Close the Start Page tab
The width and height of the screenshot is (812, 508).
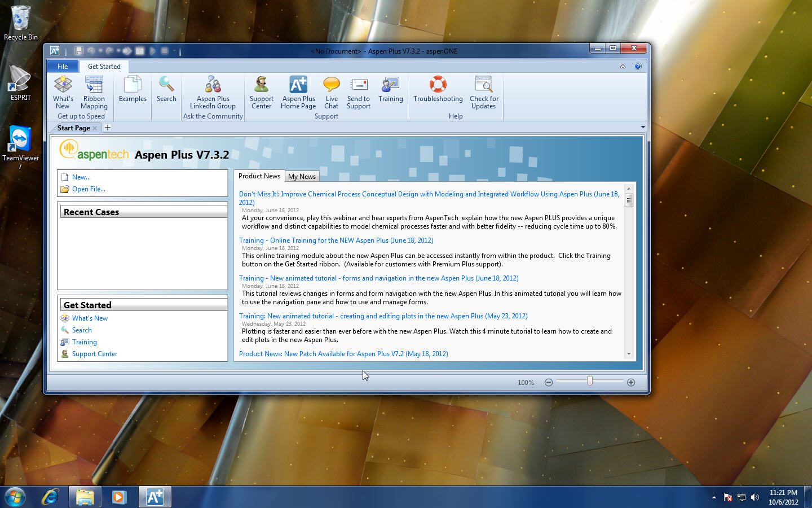(95, 128)
